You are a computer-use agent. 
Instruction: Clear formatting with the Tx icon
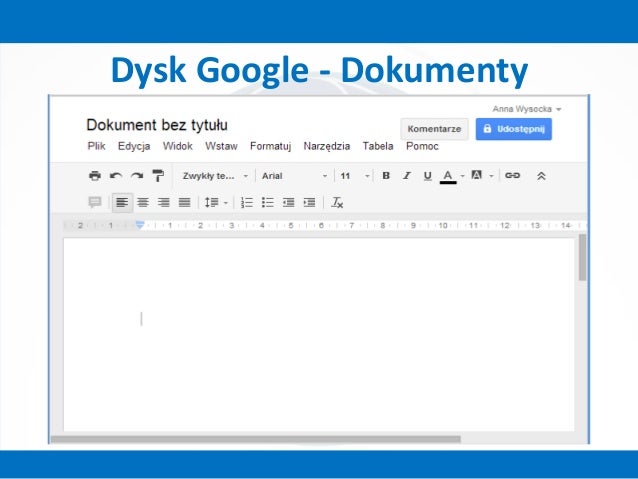click(338, 202)
